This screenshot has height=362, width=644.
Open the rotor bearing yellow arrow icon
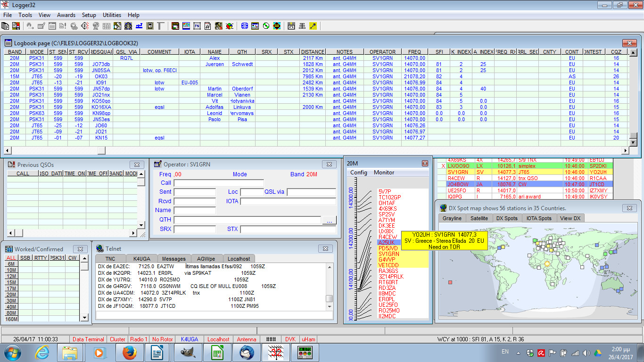(313, 26)
